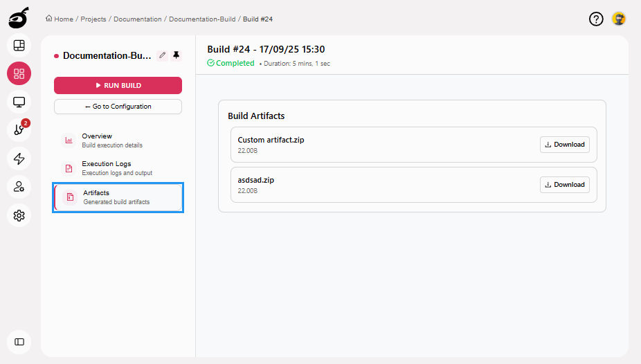Switch to the Overview section
This screenshot has width=641, height=364.
(x=118, y=140)
